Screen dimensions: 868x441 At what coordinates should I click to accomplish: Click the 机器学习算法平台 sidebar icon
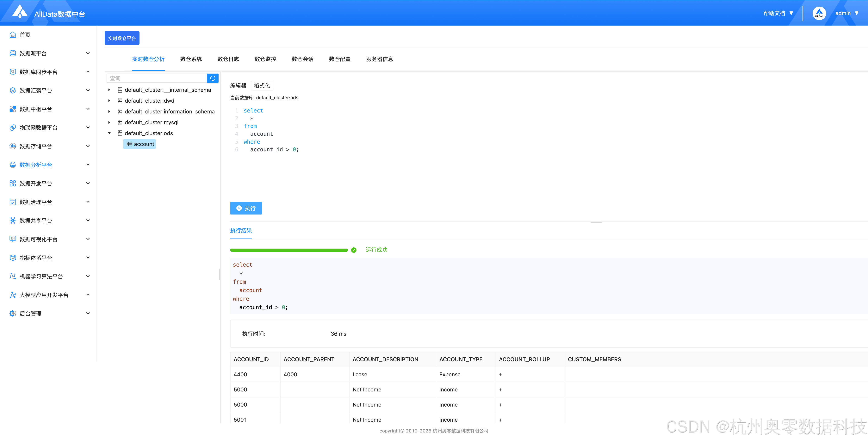[13, 276]
